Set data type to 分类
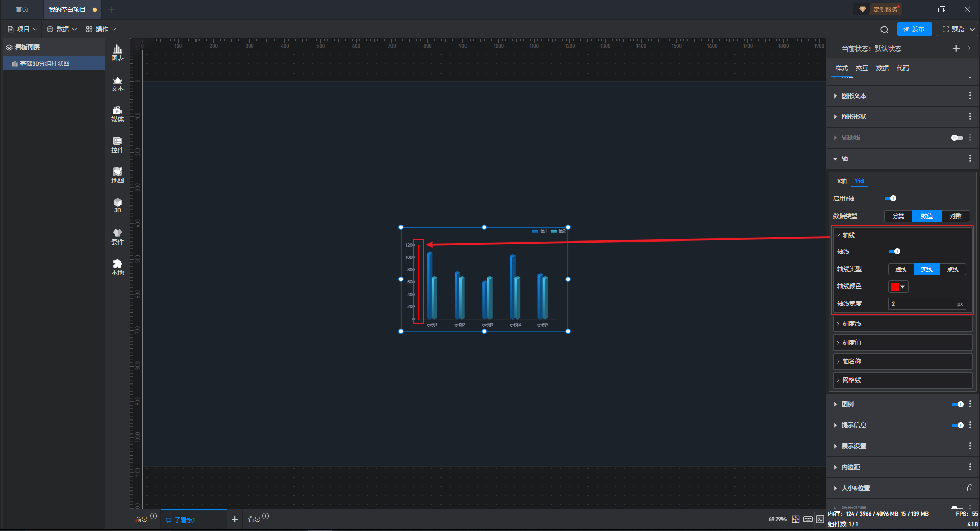Image resolution: width=980 pixels, height=531 pixels. click(x=898, y=216)
